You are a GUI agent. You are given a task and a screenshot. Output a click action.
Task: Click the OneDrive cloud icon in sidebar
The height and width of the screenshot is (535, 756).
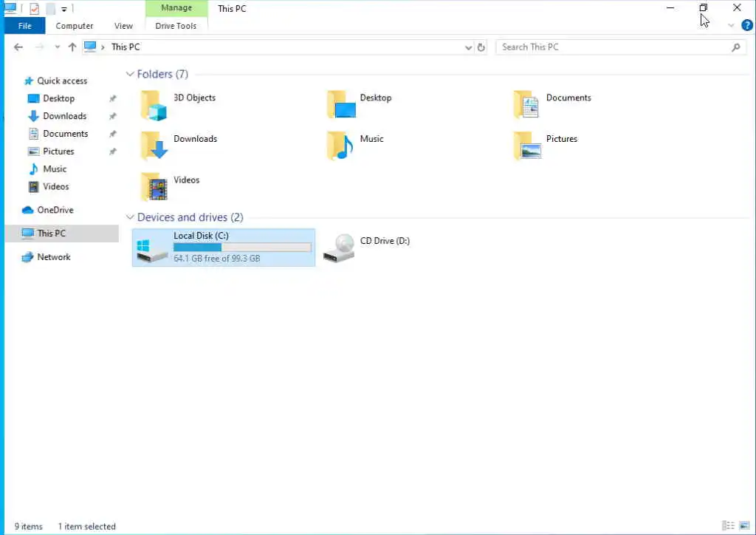28,210
